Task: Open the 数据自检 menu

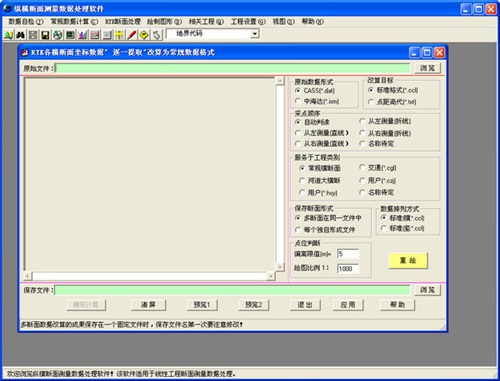Action: (x=26, y=22)
